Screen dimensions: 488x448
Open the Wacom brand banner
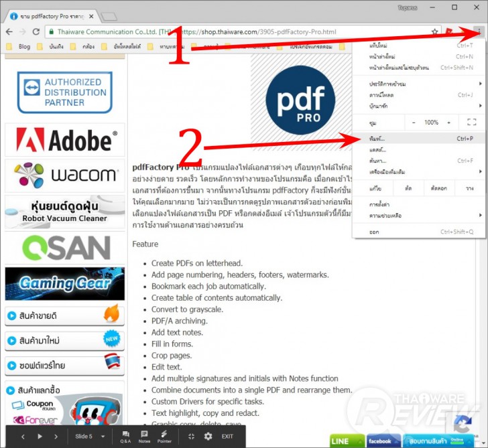tap(65, 175)
